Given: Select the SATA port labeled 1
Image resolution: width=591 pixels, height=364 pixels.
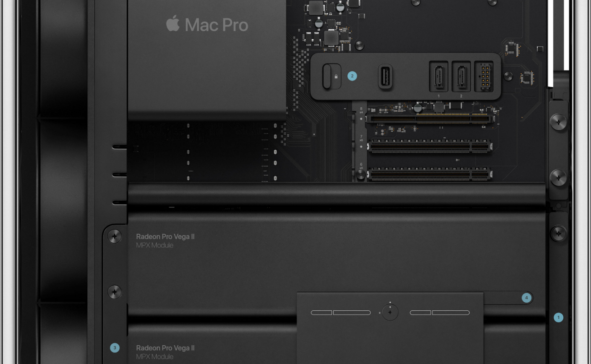Looking at the screenshot, I should pos(438,77).
